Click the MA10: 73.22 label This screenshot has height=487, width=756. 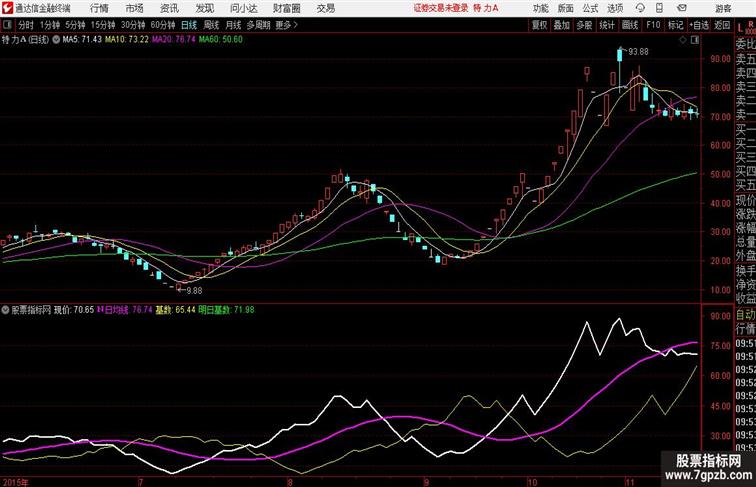click(126, 40)
